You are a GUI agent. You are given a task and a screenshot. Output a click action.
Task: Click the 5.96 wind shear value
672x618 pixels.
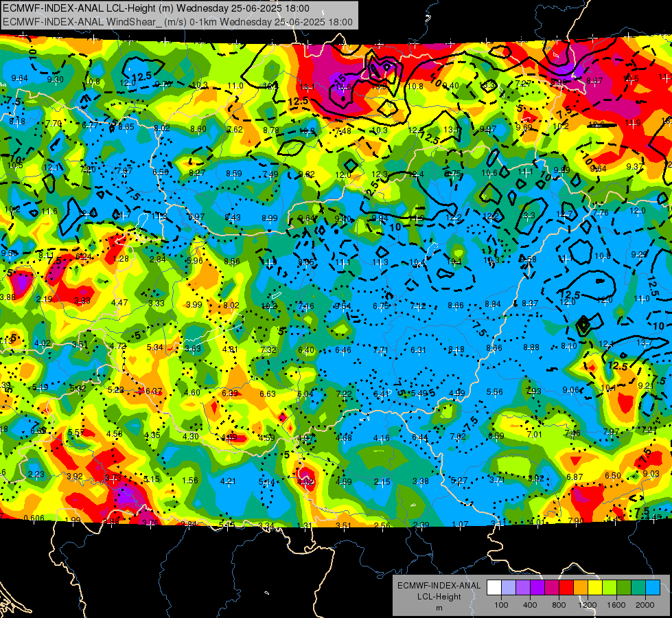[x=194, y=261]
